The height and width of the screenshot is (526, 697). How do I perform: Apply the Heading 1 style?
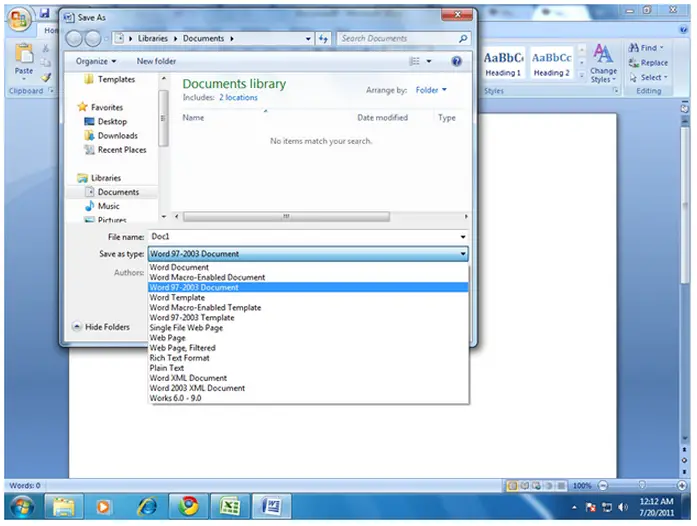(503, 63)
